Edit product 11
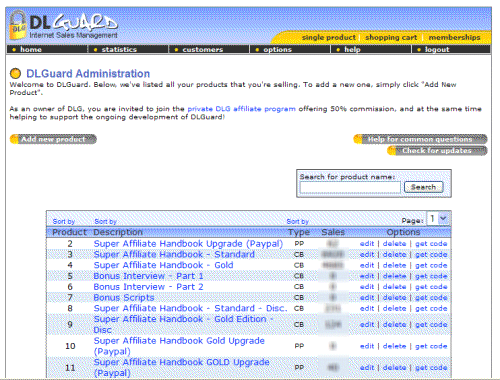 point(367,367)
